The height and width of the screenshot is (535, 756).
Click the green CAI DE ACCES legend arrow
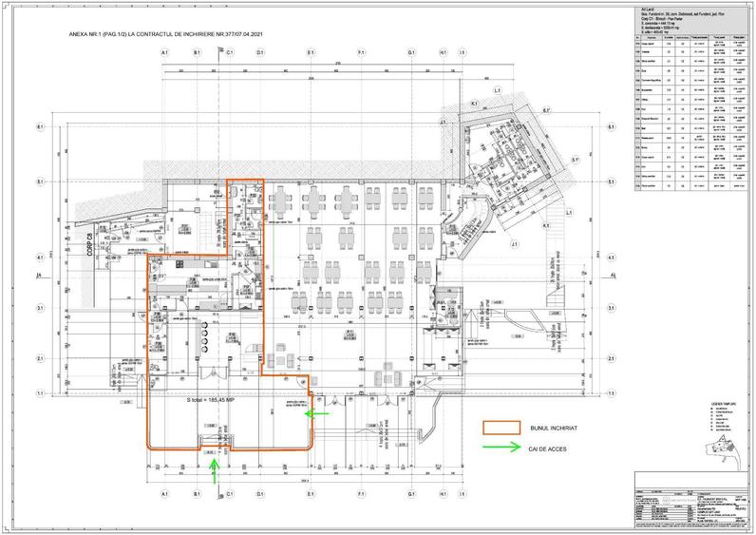(501, 448)
